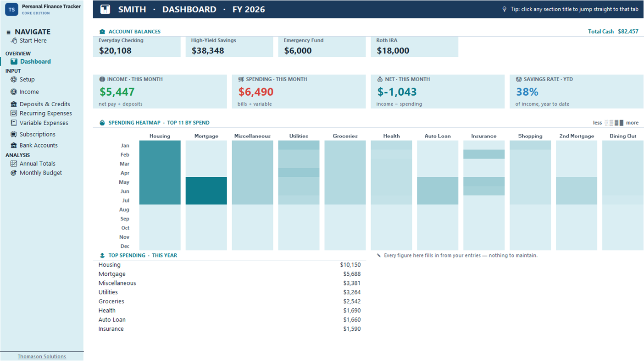
Task: Go to the Setup sheet
Action: (27, 79)
